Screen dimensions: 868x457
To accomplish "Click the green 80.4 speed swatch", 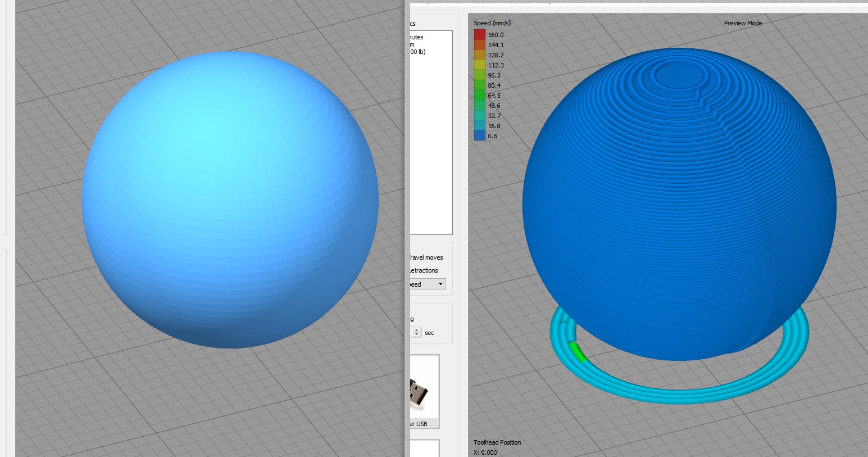I will tap(479, 85).
